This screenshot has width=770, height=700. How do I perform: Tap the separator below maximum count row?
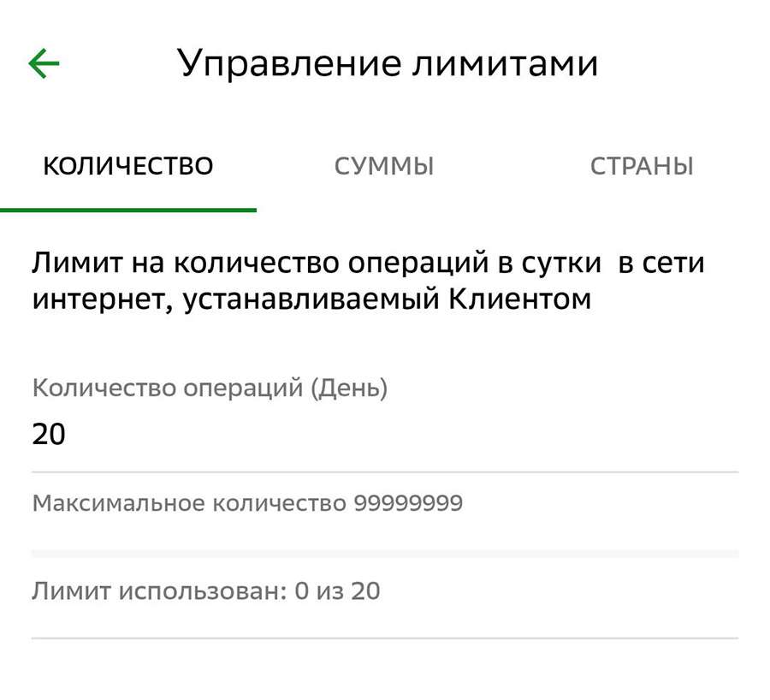click(385, 552)
